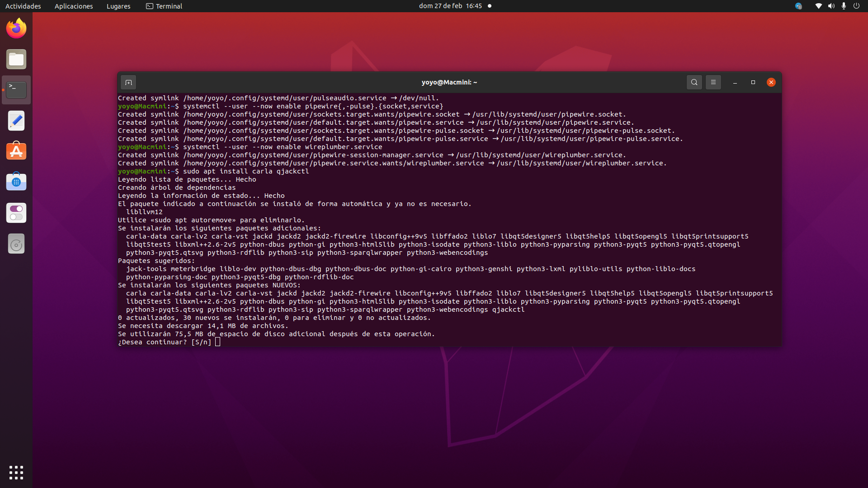Open the Lugares menu
The height and width of the screenshot is (488, 868).
(118, 6)
